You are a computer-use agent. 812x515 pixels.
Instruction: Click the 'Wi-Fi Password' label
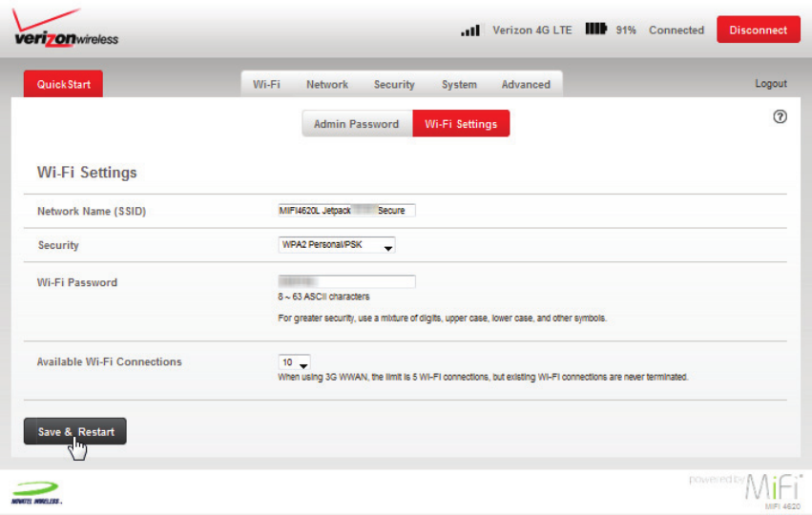point(77,282)
